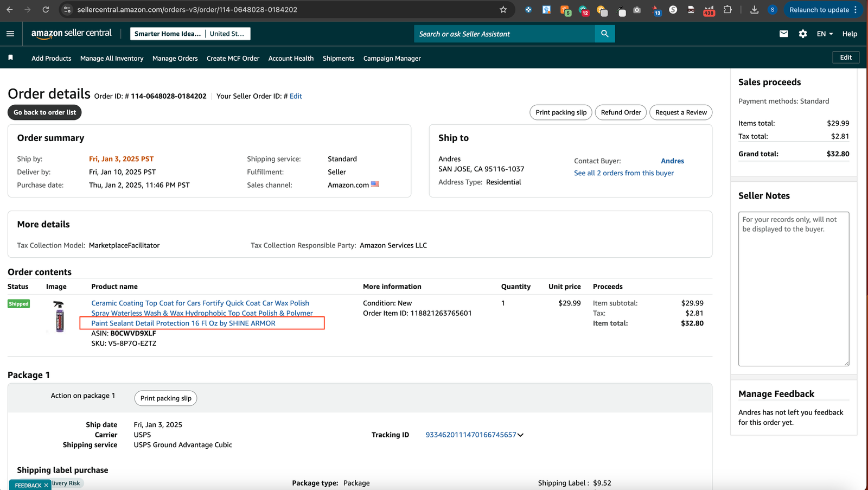The height and width of the screenshot is (490, 868).
Task: Open Add Products menu item
Action: [x=52, y=58]
